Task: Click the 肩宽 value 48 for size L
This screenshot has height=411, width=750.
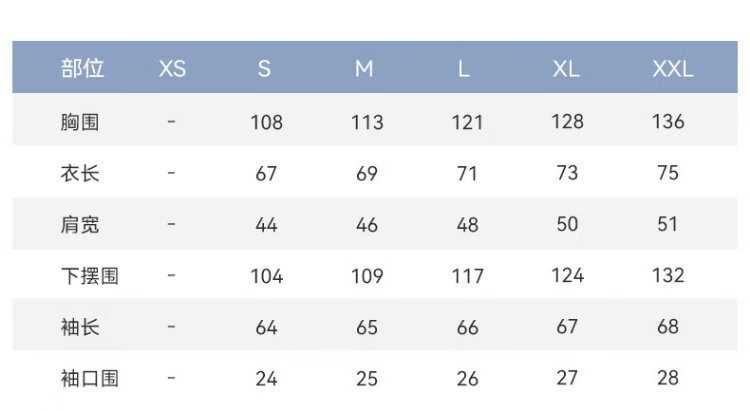Action: pos(467,224)
